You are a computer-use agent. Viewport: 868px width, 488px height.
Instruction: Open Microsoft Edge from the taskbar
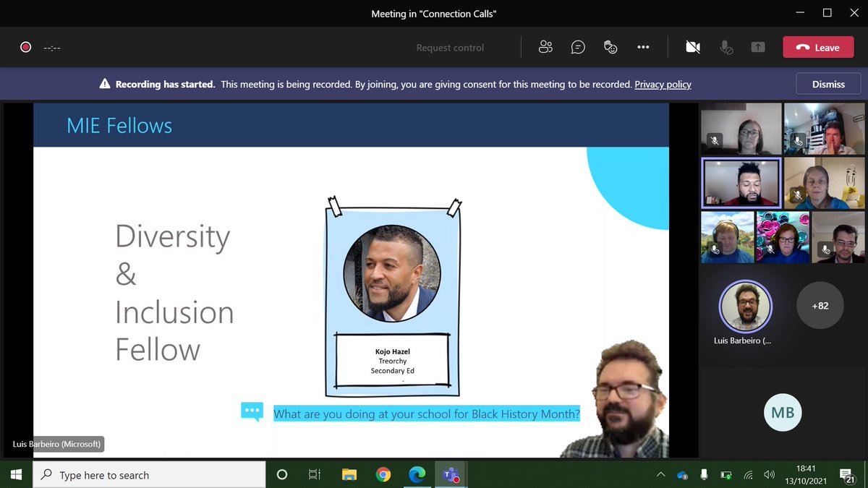[x=417, y=474]
